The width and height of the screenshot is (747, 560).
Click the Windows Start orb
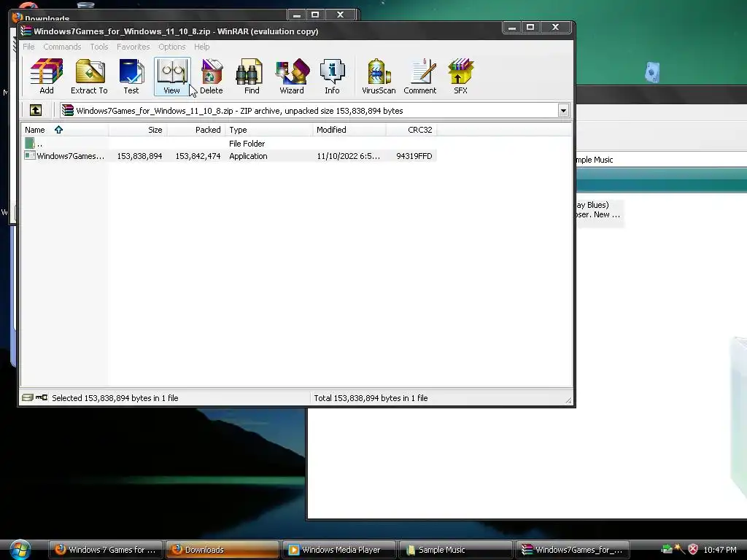tap(20, 550)
